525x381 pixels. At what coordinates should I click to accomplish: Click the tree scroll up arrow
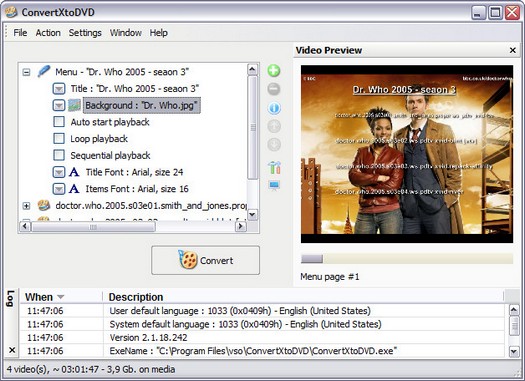click(x=252, y=70)
